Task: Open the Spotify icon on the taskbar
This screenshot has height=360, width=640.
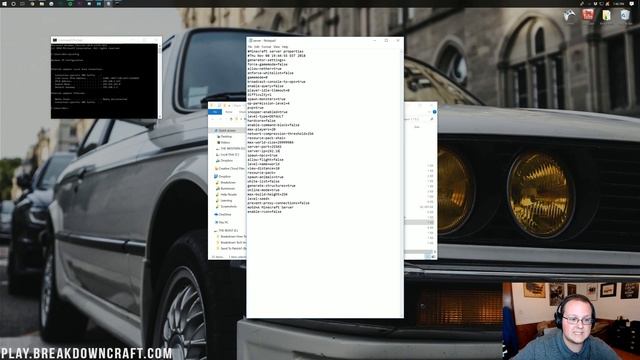Action: tap(70, 3)
